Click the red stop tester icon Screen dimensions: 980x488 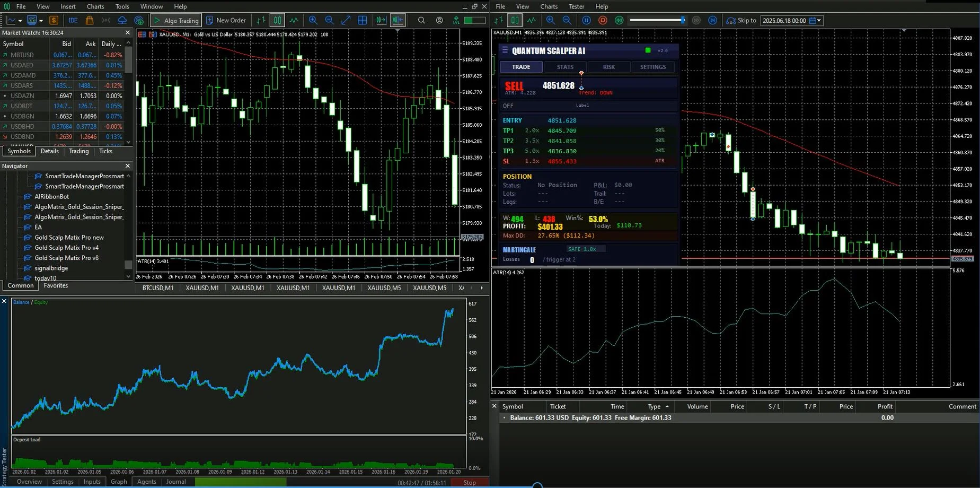pyautogui.click(x=604, y=20)
